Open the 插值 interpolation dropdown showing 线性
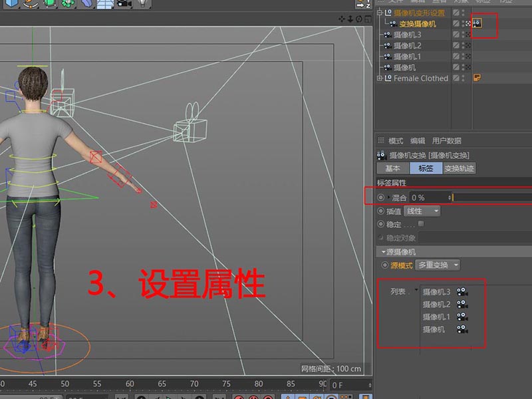 (422, 211)
